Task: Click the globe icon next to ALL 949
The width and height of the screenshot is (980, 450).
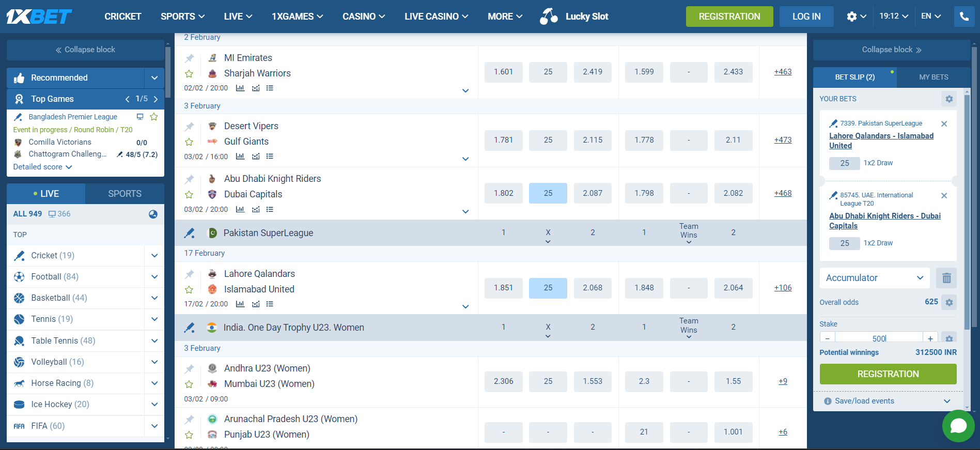Action: [153, 214]
